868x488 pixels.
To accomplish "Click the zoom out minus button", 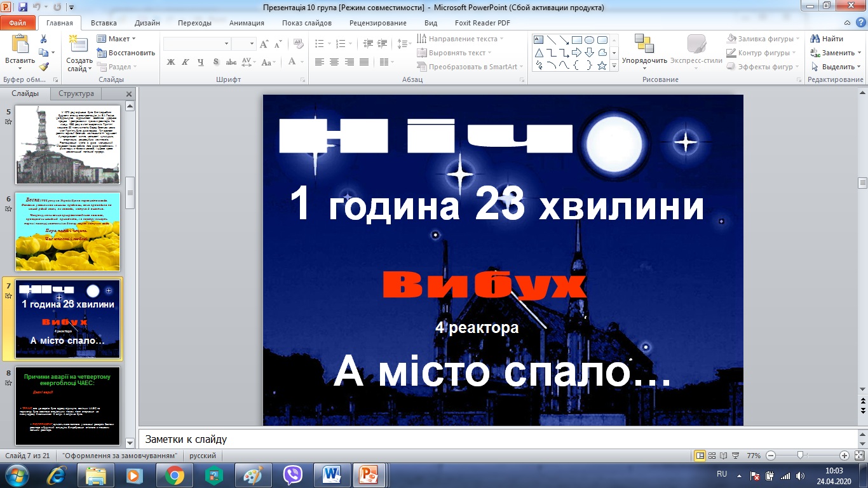I will point(770,456).
